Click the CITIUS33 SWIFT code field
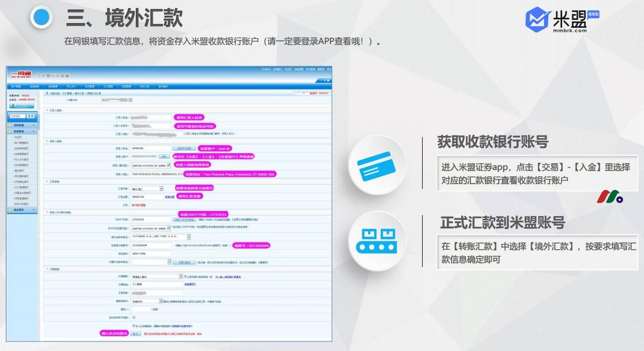Viewport: 644px width, 351px height. [152, 219]
